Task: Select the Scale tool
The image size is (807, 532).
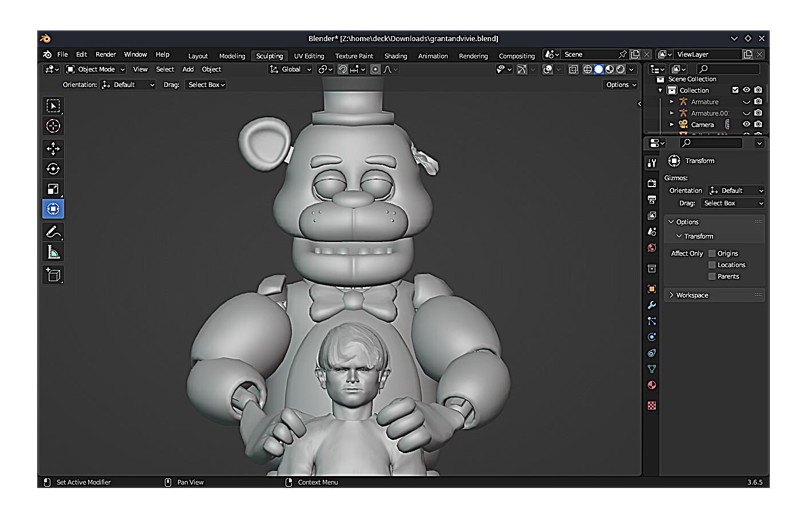Action: [53, 189]
